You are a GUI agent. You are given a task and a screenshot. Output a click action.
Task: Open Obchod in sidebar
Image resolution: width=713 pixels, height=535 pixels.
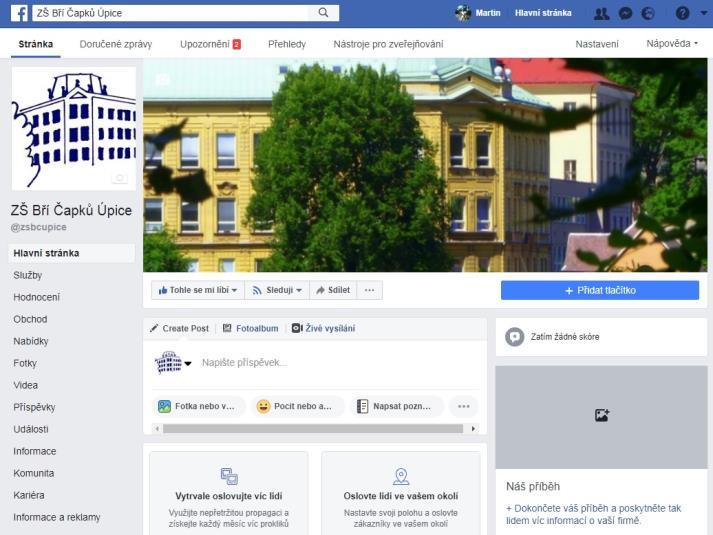(30, 319)
